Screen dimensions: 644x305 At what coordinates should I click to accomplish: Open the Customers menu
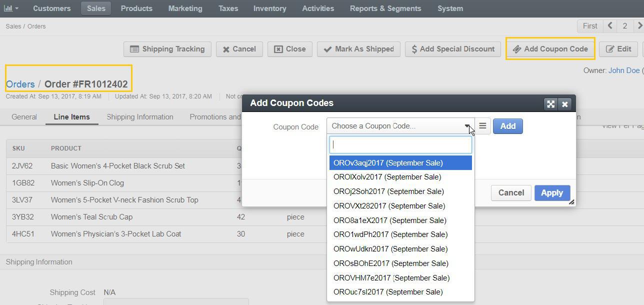[52, 8]
